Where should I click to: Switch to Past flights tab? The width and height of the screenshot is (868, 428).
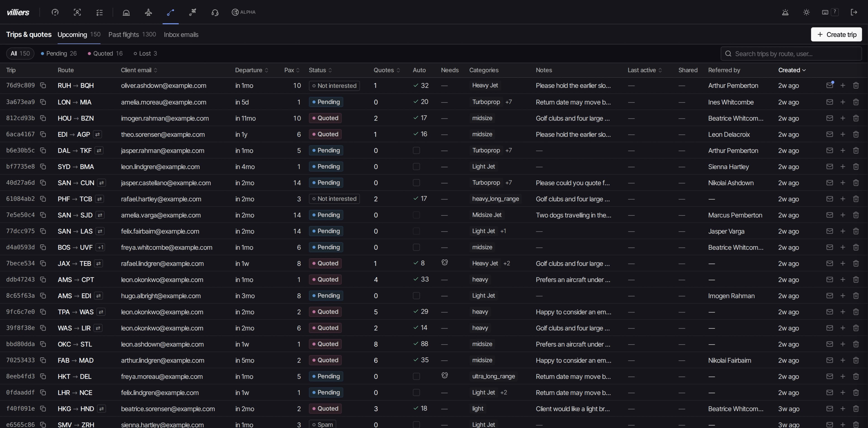click(x=132, y=34)
